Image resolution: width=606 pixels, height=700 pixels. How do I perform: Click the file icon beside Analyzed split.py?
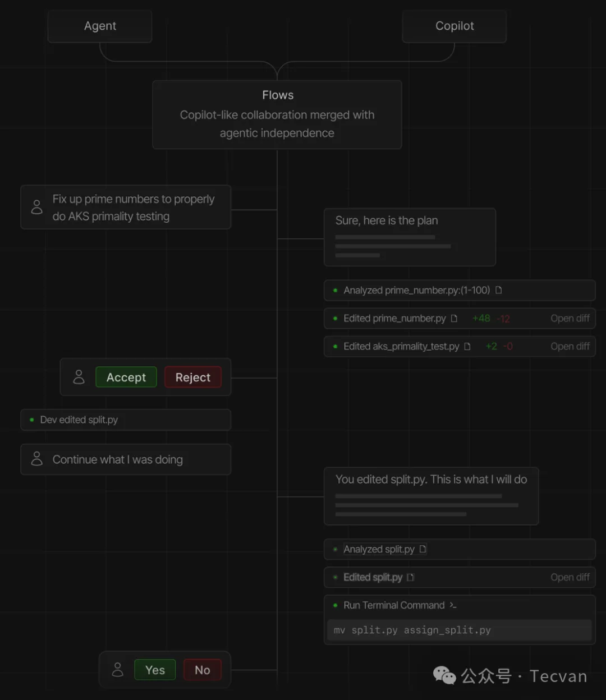click(x=423, y=549)
